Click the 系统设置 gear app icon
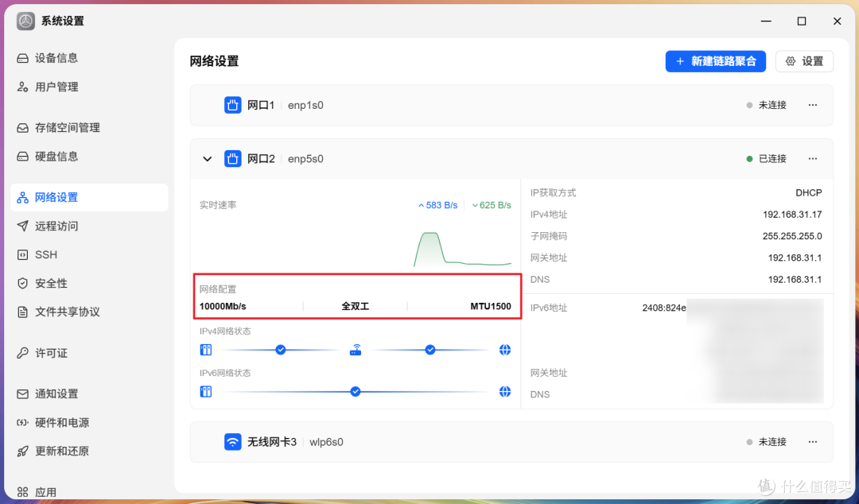 coord(25,21)
